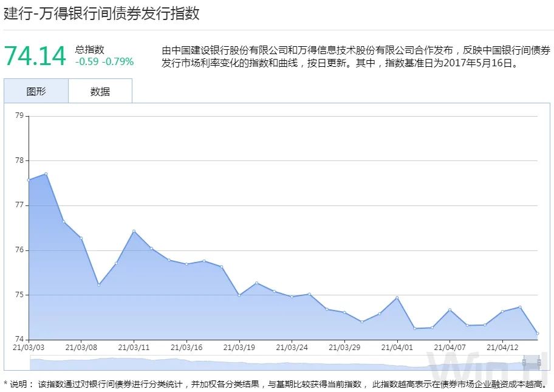Viewport: 554px width, 392px height.
Task: Click the x-axis label 21/03/24
Action: pos(292,348)
